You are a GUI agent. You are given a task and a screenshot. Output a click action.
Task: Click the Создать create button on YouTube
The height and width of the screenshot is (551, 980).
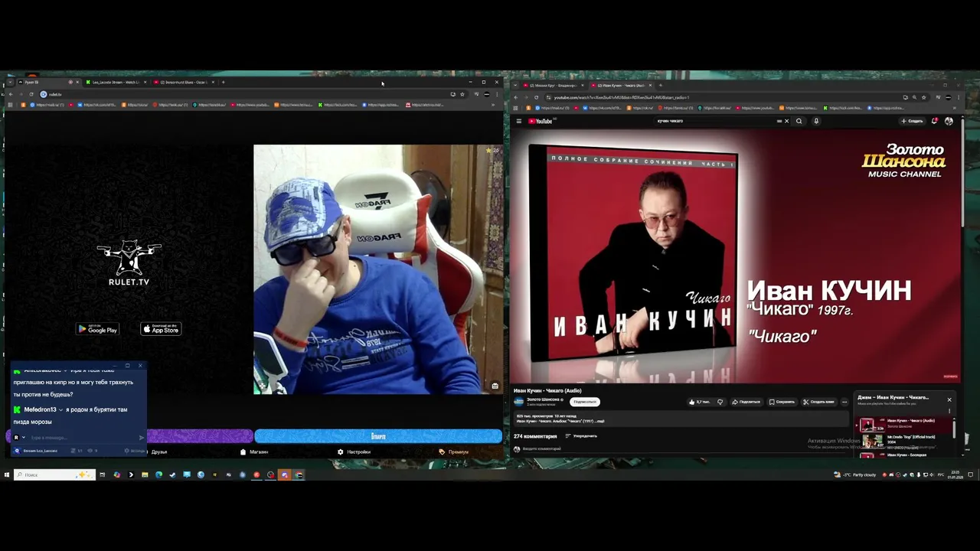pos(912,121)
